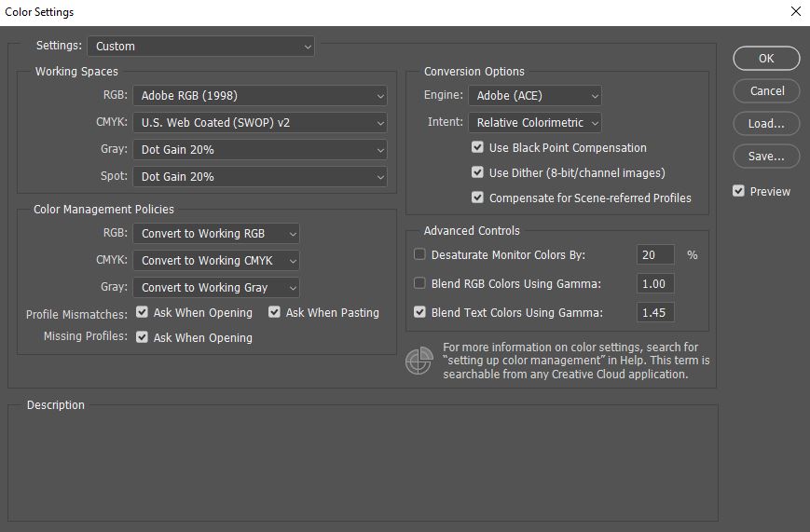Enable Blend RGB Colors Using Gamma checkbox
This screenshot has height=532, width=810.
click(x=419, y=283)
